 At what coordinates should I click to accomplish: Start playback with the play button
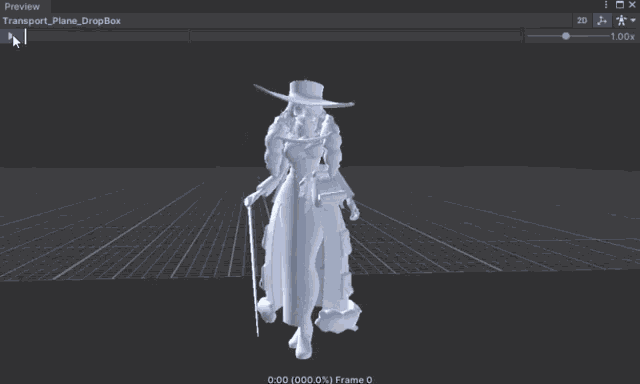click(11, 36)
